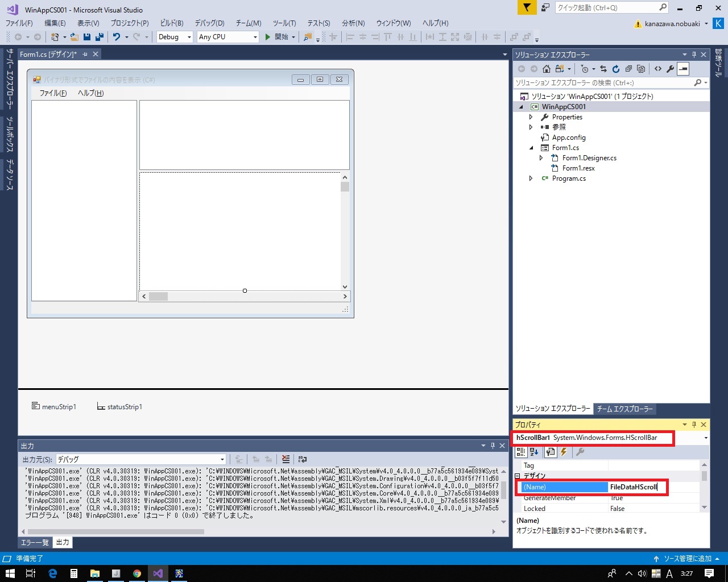Show Events lightning icon in the Properties window
The width and height of the screenshot is (728, 582).
click(x=564, y=452)
